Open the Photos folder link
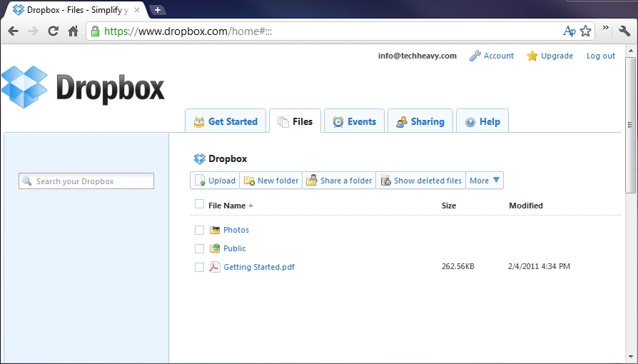638x364 pixels. (236, 230)
